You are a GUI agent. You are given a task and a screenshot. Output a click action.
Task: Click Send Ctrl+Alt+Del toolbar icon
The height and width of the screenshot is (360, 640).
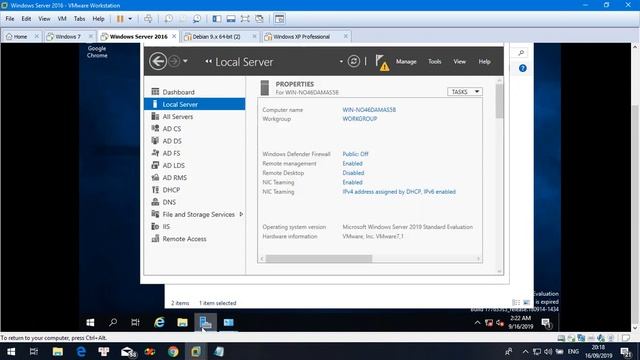pos(148,19)
